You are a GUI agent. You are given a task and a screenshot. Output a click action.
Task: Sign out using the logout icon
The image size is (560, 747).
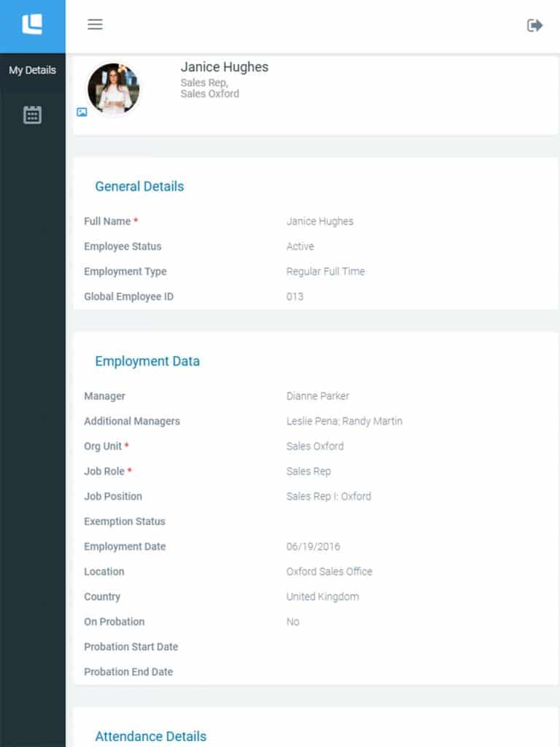(534, 25)
